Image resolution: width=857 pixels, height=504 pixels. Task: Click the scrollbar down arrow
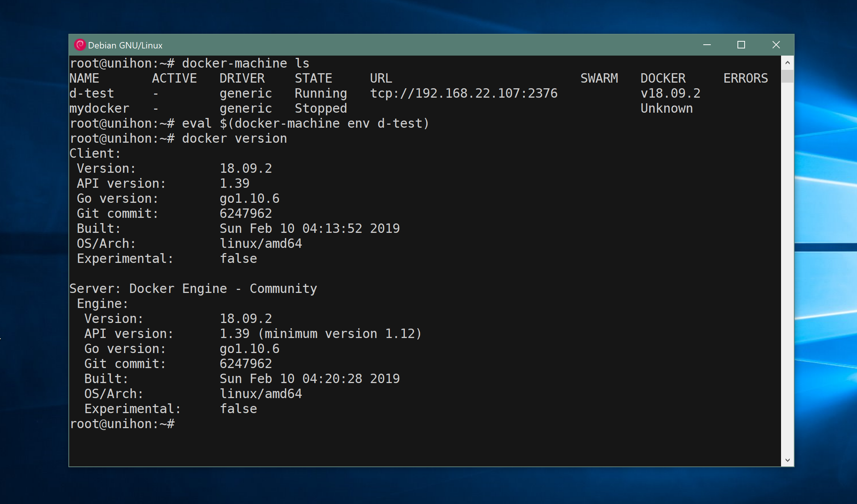(787, 460)
